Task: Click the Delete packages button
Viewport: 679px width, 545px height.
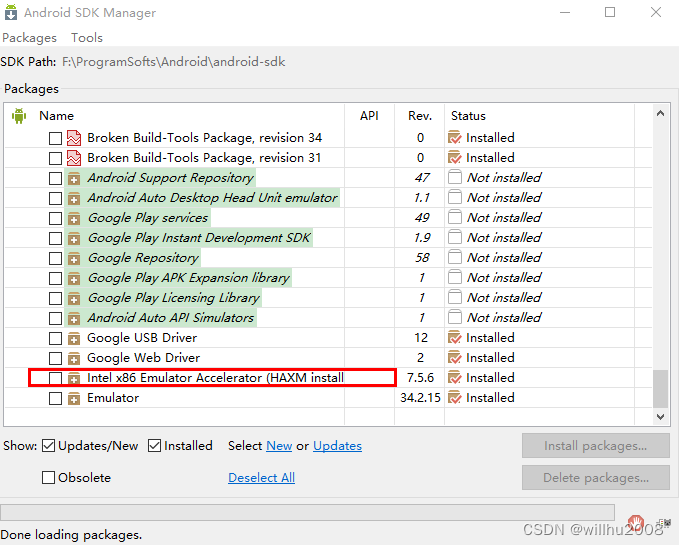Action: click(595, 477)
